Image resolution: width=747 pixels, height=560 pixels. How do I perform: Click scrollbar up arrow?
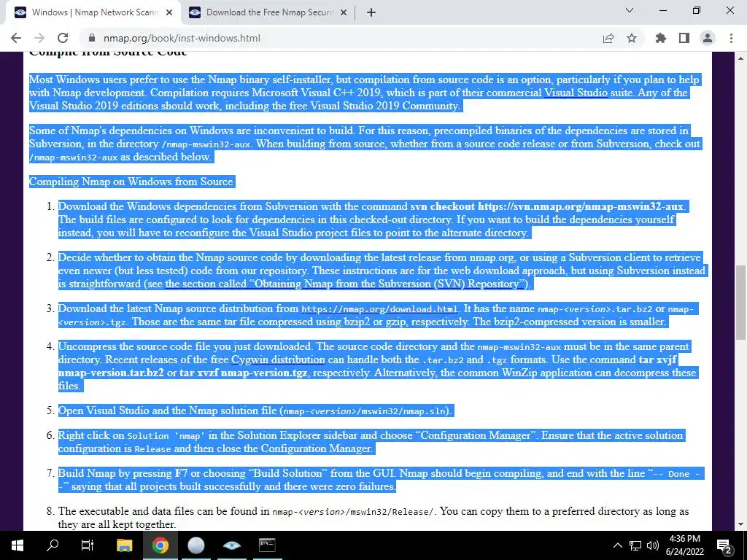pos(741,58)
